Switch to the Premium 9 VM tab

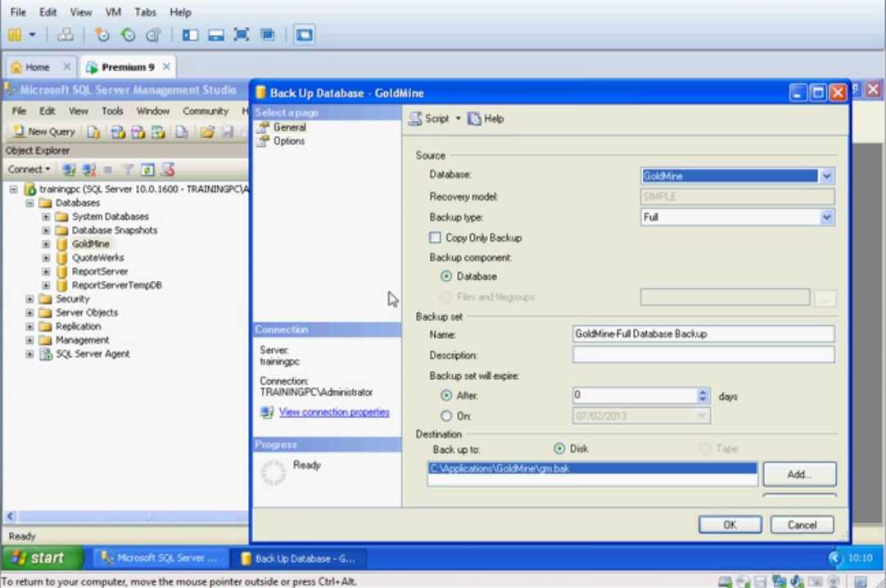pos(128,67)
